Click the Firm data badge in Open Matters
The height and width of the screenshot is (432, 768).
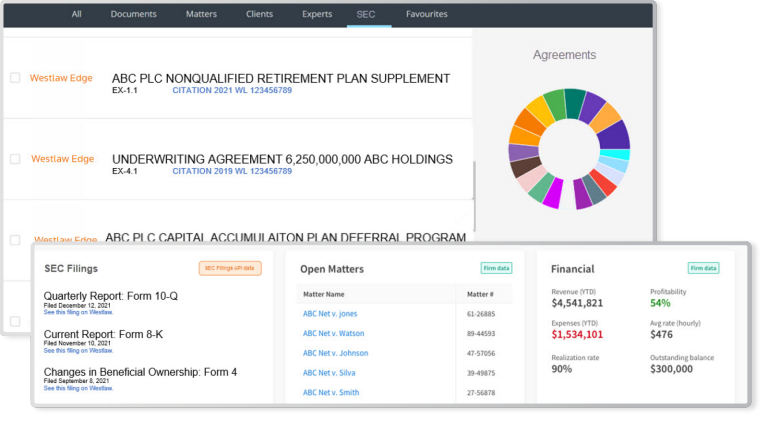point(496,268)
